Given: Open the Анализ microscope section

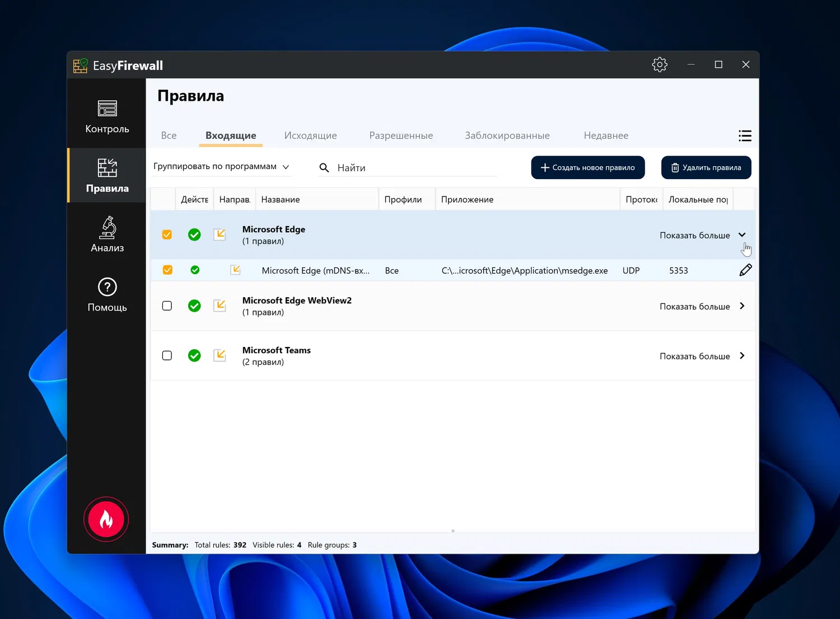Looking at the screenshot, I should [107, 235].
